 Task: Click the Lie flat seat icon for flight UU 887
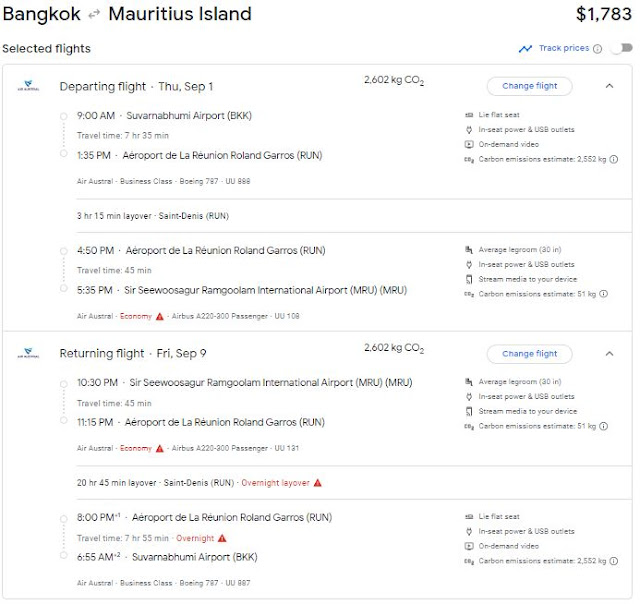[469, 517]
